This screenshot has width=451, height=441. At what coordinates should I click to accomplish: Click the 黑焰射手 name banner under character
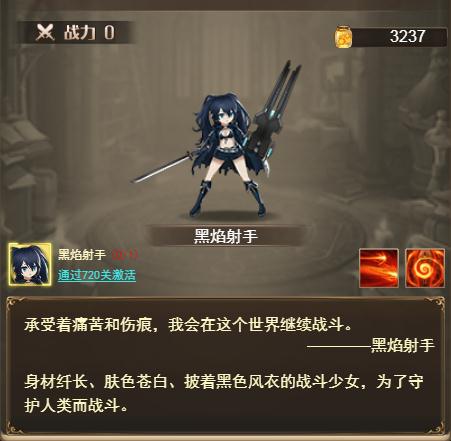[226, 236]
